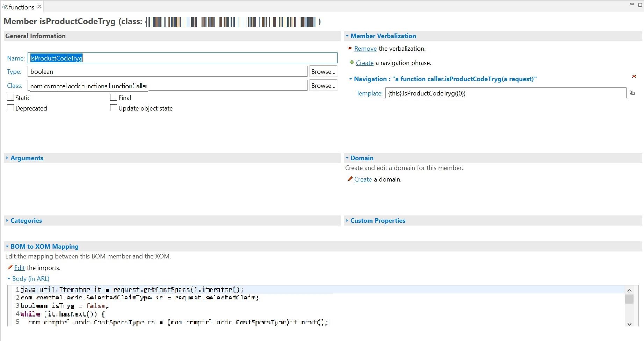
Task: Remove the verbalization via the red X icon
Action: [350, 48]
